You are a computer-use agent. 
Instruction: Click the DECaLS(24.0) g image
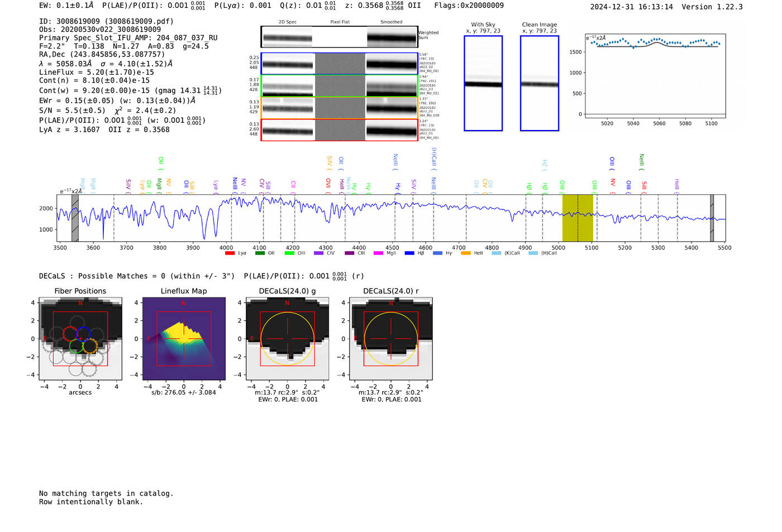(x=288, y=338)
